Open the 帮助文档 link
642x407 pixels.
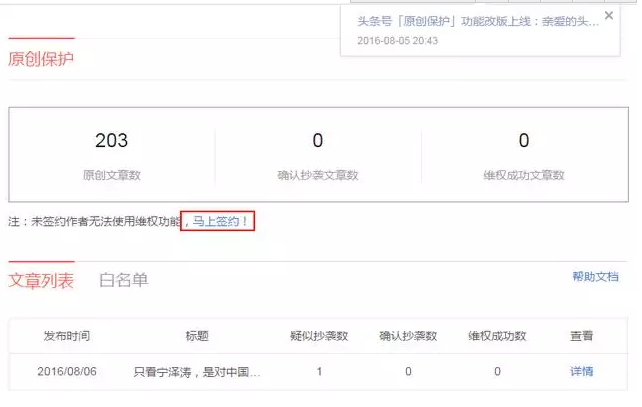[x=595, y=277]
